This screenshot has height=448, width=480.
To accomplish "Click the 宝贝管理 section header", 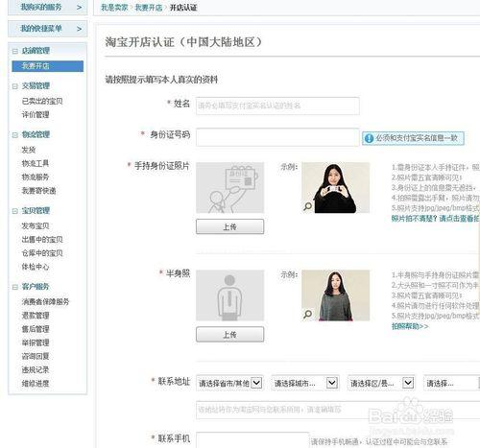I will click(x=36, y=211).
